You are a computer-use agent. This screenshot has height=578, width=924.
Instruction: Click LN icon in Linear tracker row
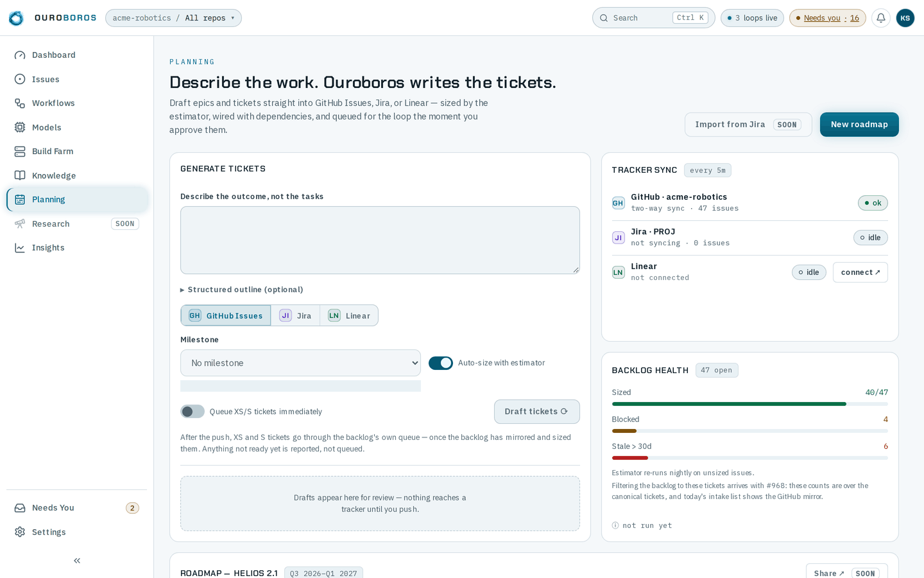click(618, 272)
